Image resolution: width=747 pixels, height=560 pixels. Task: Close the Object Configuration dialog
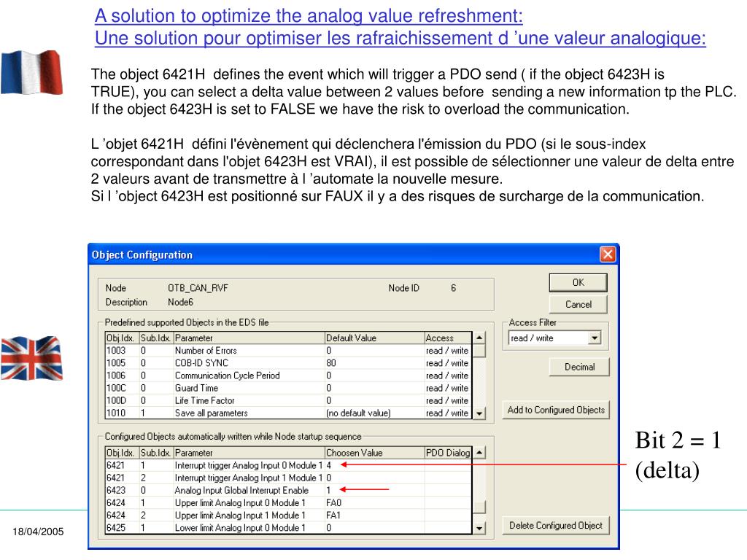pyautogui.click(x=608, y=254)
